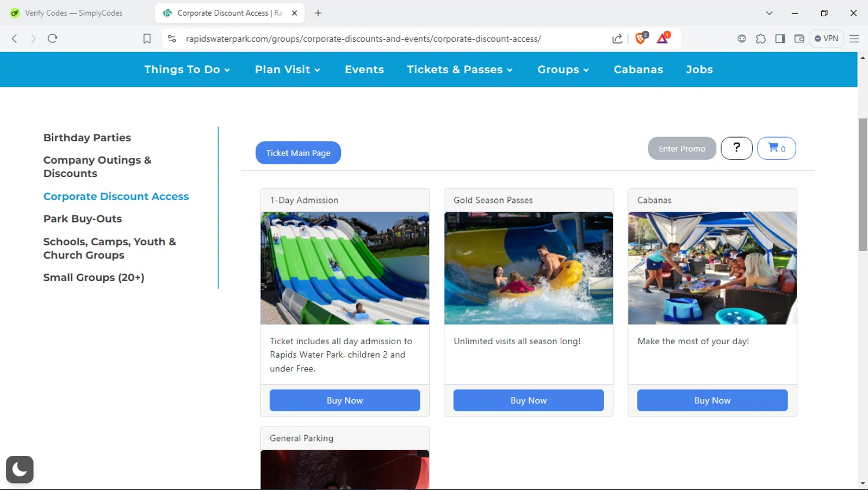868x490 pixels.
Task: Click the share page icon
Action: [617, 39]
